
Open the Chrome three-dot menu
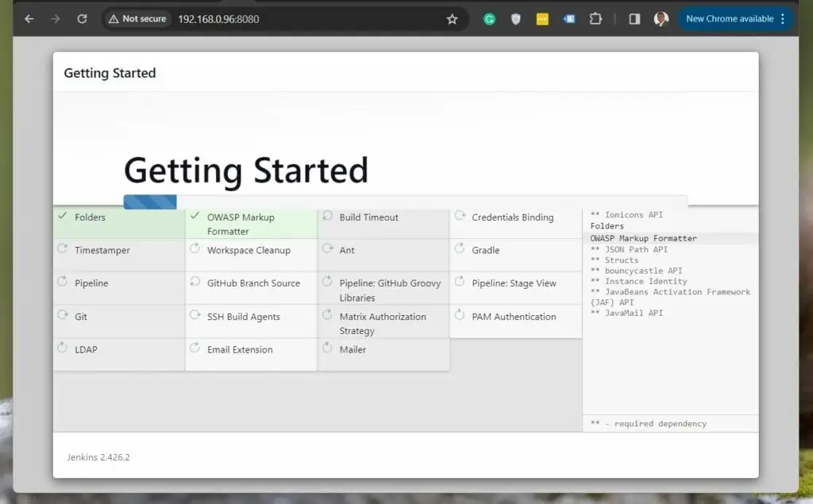(x=783, y=19)
